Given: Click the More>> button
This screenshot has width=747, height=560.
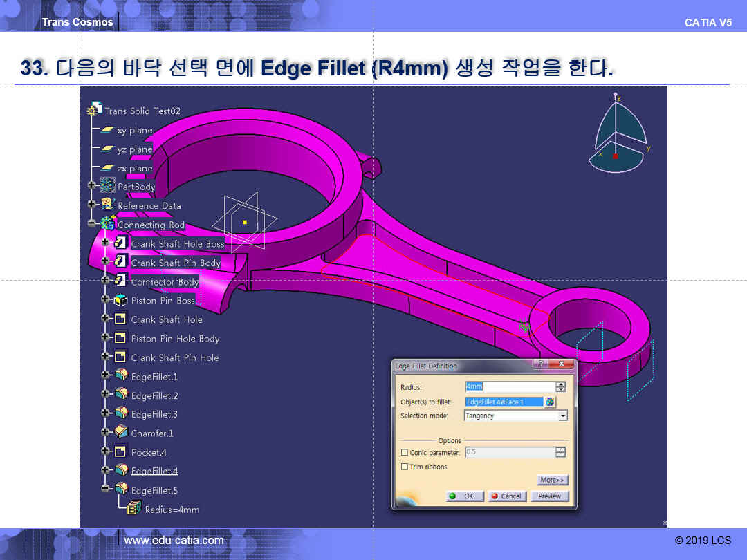Looking at the screenshot, I should coord(552,480).
